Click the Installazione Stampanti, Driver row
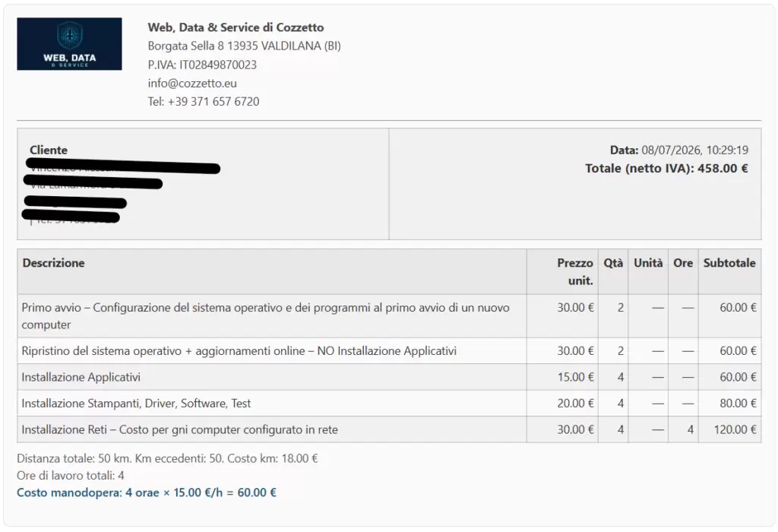 (389, 403)
